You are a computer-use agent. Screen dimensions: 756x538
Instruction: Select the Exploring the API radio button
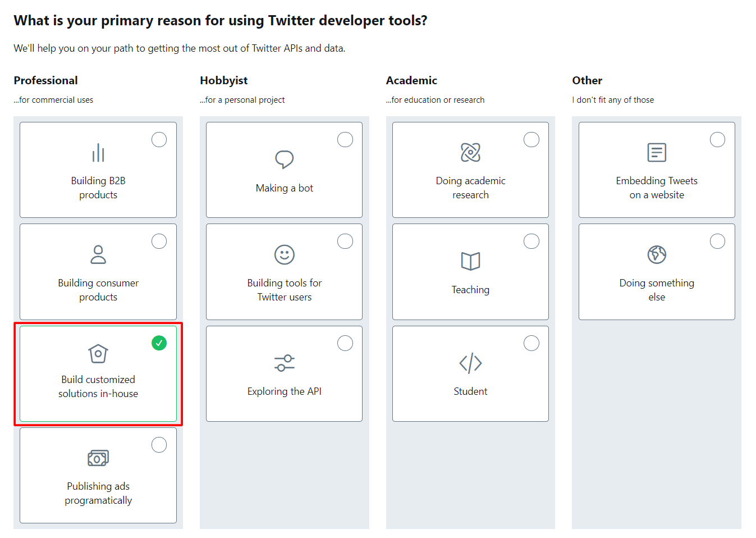tap(345, 343)
